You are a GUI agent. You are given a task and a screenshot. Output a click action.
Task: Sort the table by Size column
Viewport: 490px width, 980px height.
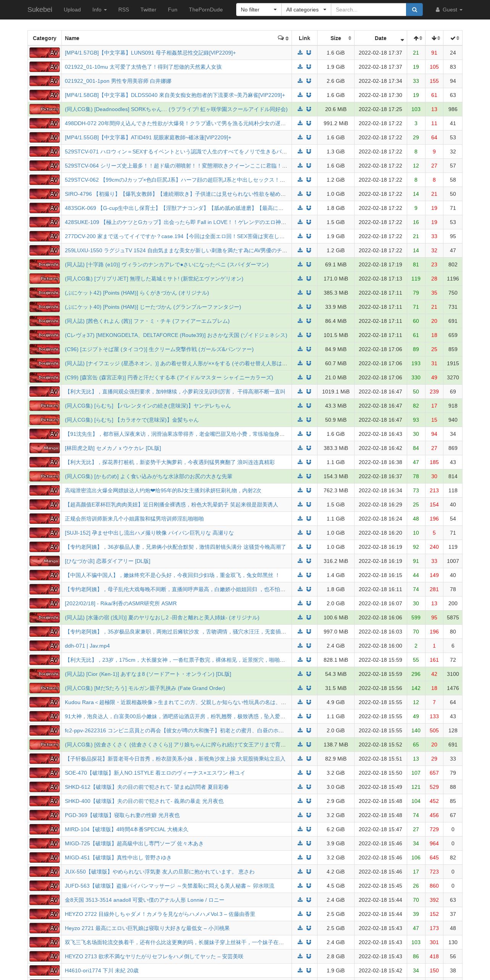[x=336, y=38]
